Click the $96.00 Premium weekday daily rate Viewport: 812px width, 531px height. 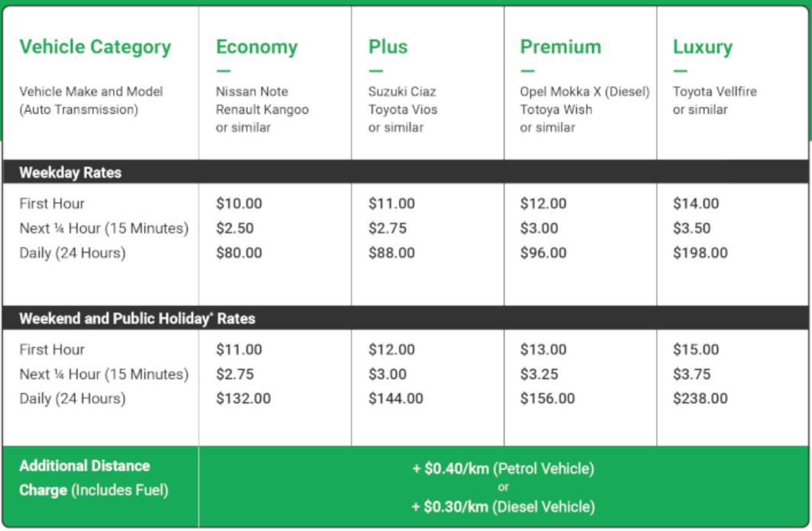543,253
